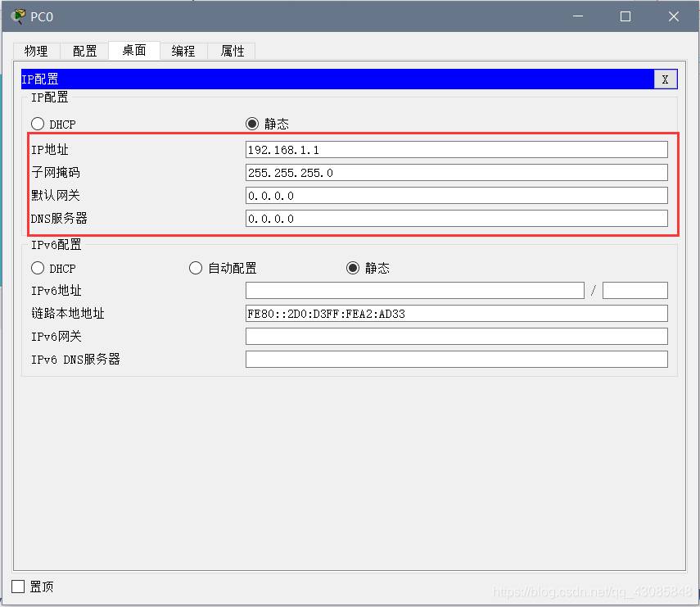700x607 pixels.
Task: Toggle the 置顶 checkbox
Action: point(18,587)
